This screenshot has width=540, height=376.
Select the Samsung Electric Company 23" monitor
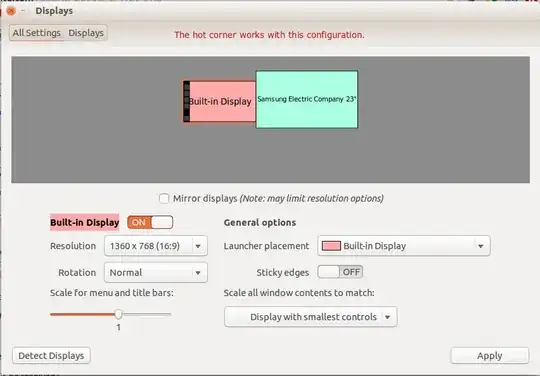point(307,100)
